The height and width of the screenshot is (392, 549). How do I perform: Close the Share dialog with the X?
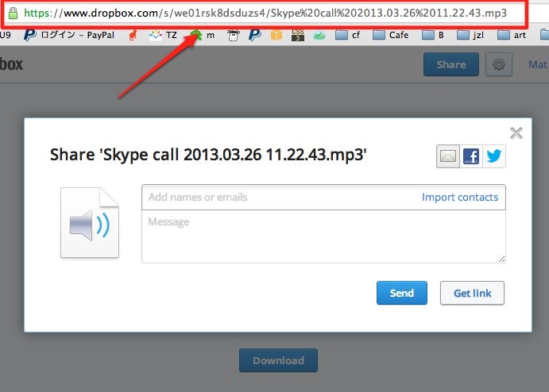[x=516, y=133]
